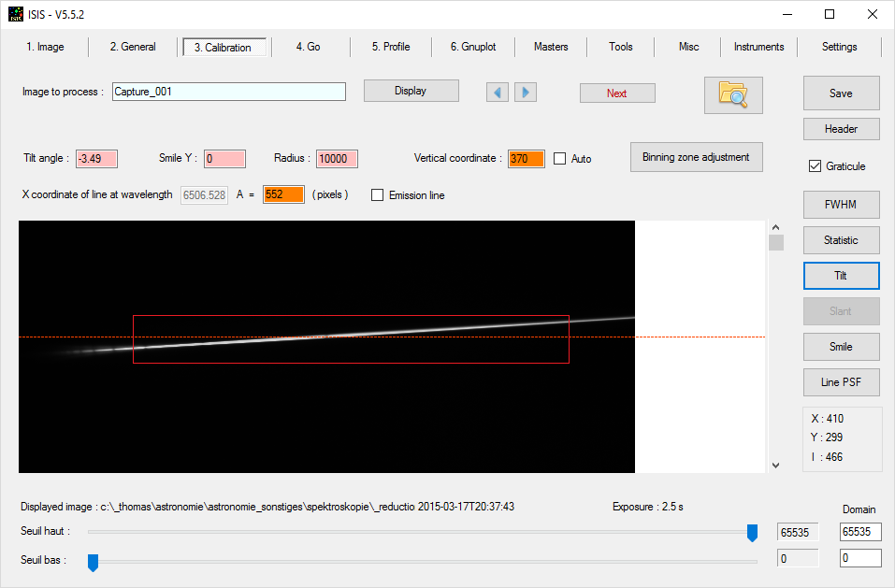
Task: Click the Seuil haut slider handle
Action: pos(752,532)
